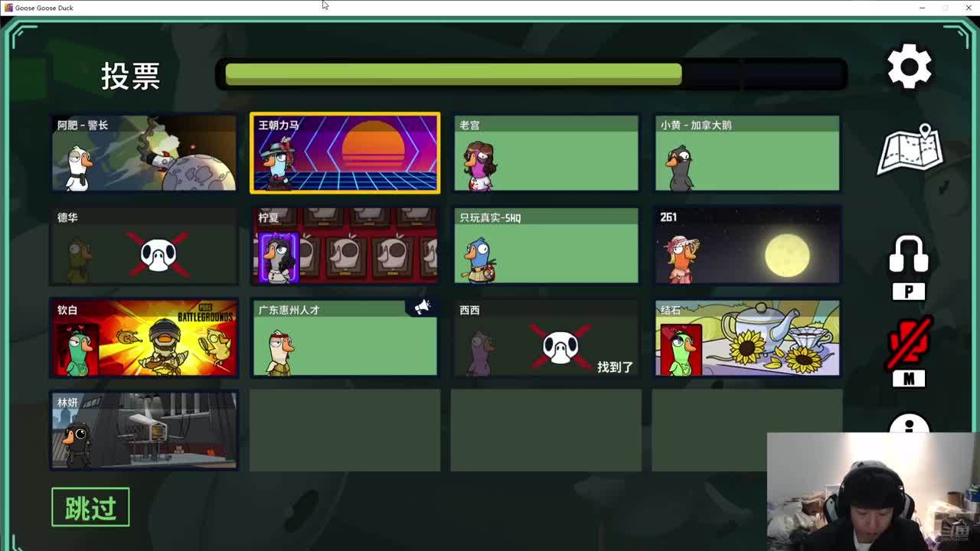Vote for 只玩真实-SHQ player
The height and width of the screenshot is (551, 980).
pyautogui.click(x=546, y=246)
